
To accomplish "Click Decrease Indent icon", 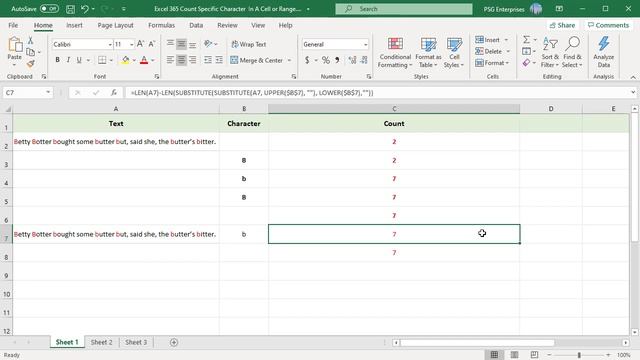I will click(208, 60).
